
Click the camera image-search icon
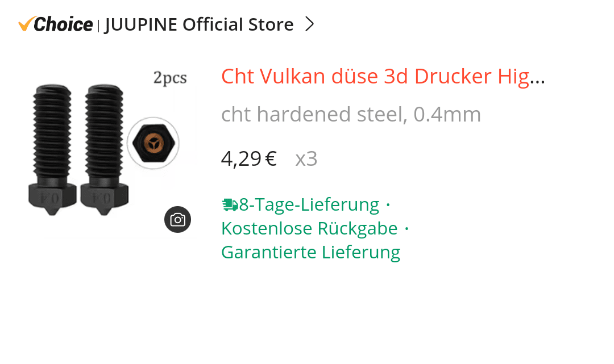[177, 219]
